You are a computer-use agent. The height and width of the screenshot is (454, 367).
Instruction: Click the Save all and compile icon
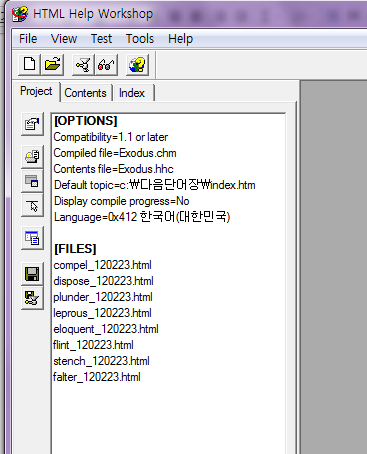point(32,298)
